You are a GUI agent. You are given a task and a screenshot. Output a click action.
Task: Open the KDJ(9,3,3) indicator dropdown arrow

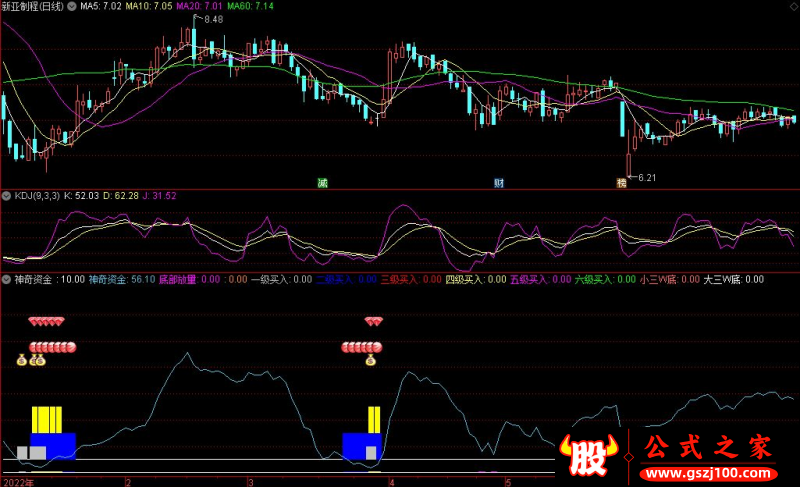(7, 196)
